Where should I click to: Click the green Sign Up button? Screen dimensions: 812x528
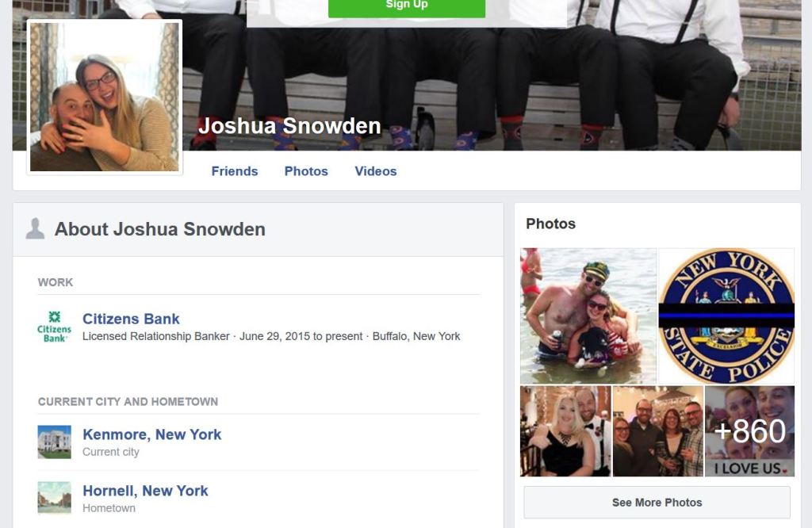pos(407,8)
